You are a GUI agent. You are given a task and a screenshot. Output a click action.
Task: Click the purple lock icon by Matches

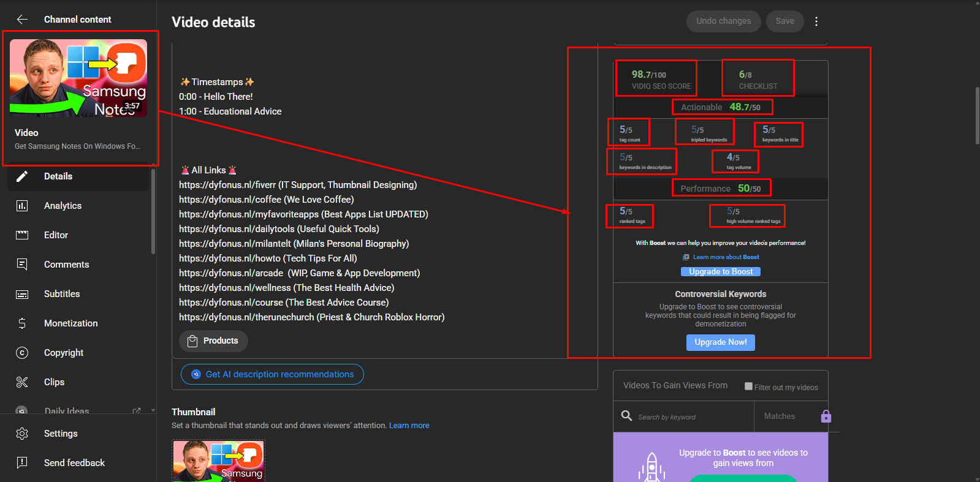pyautogui.click(x=826, y=416)
